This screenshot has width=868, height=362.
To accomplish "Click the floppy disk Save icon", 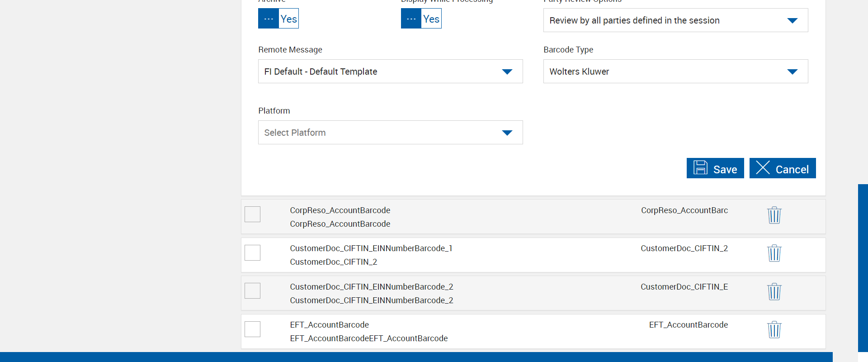I will click(x=700, y=168).
